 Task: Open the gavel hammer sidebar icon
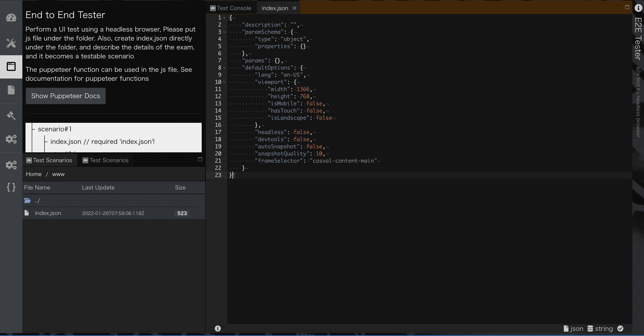tap(11, 115)
